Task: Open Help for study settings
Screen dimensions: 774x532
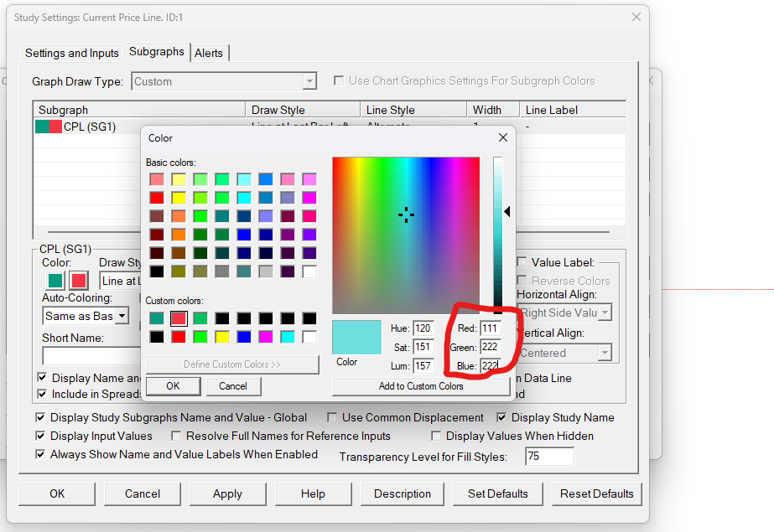Action: [x=313, y=494]
